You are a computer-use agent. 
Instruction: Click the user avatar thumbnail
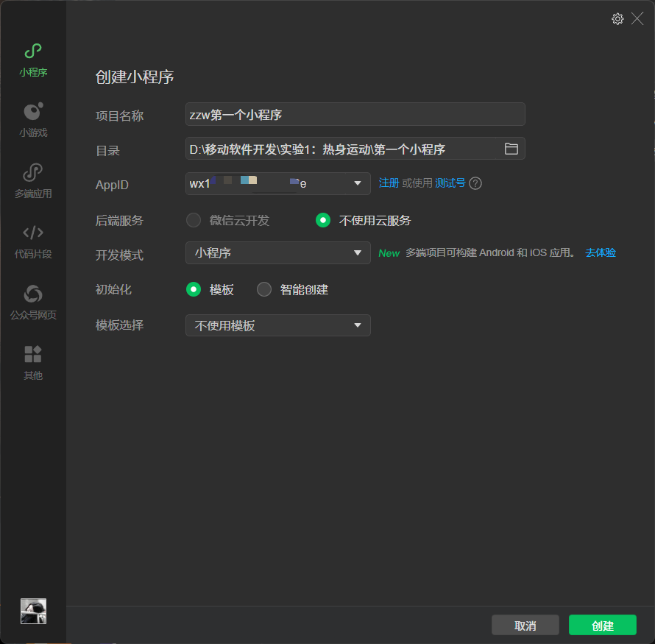(x=33, y=611)
